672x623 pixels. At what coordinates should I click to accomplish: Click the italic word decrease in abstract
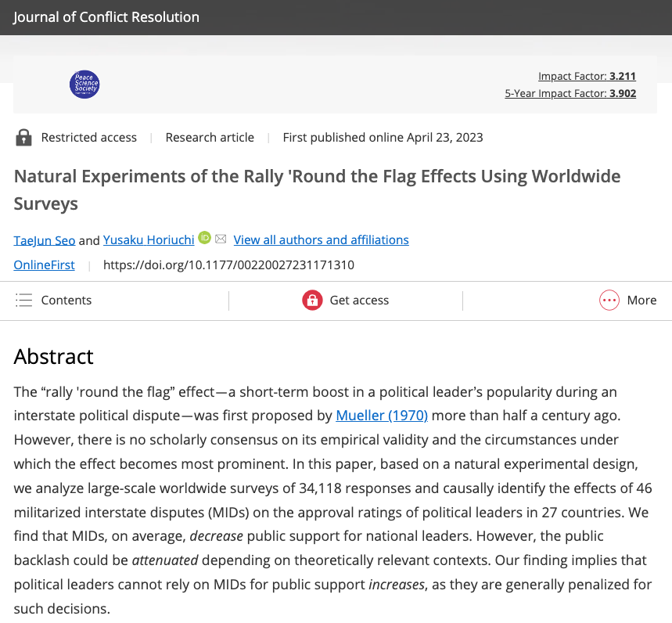(x=217, y=536)
